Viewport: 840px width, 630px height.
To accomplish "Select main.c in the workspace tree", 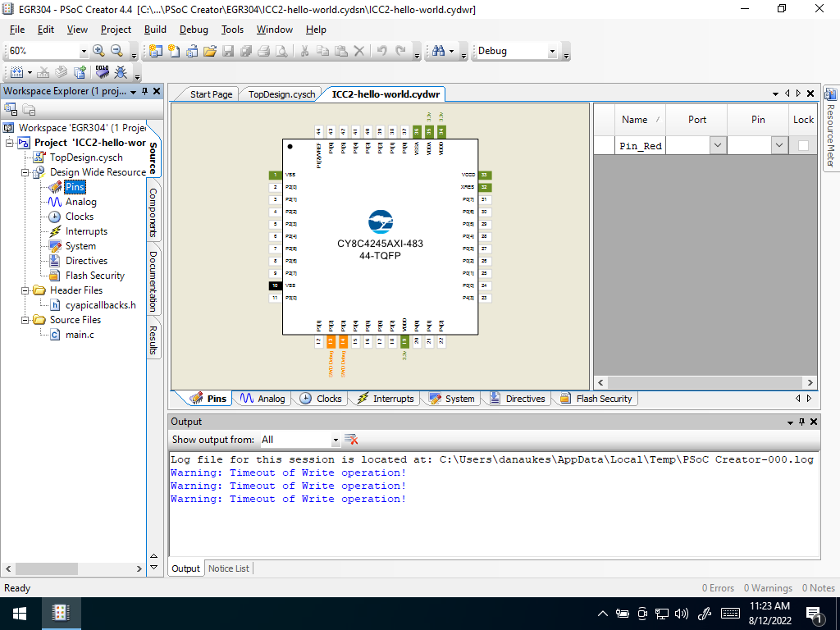I will pyautogui.click(x=80, y=335).
